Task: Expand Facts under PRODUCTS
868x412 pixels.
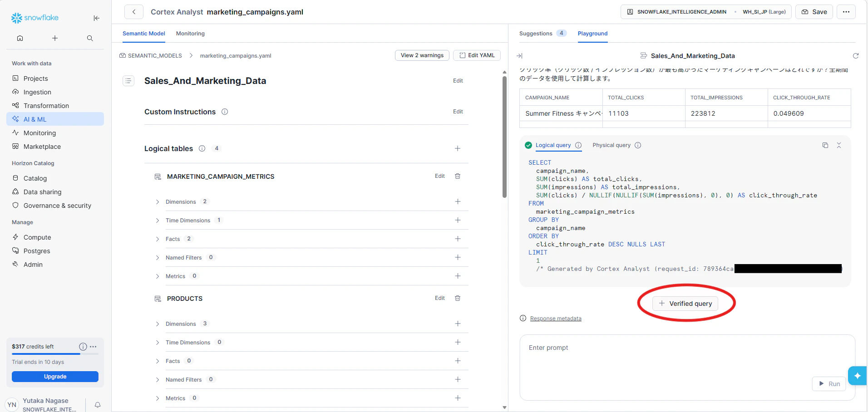Action: (158, 361)
